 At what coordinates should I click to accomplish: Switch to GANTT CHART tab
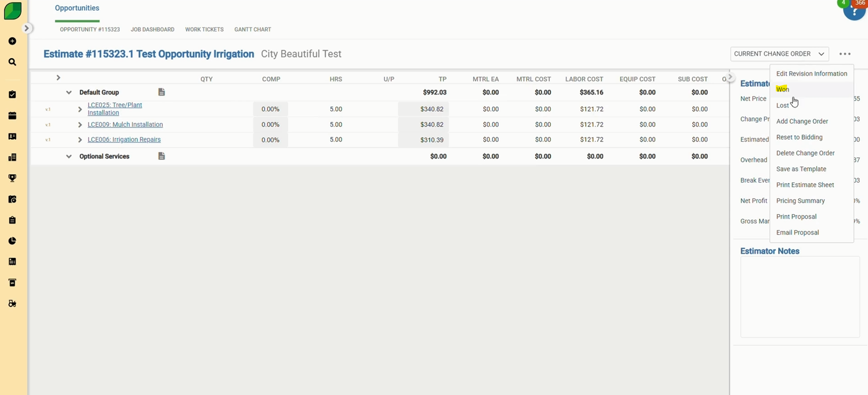pyautogui.click(x=253, y=29)
